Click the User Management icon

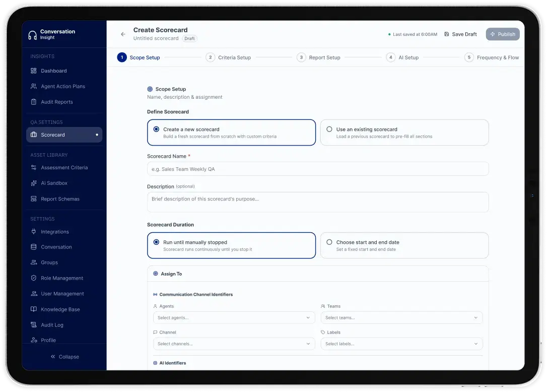(x=33, y=294)
